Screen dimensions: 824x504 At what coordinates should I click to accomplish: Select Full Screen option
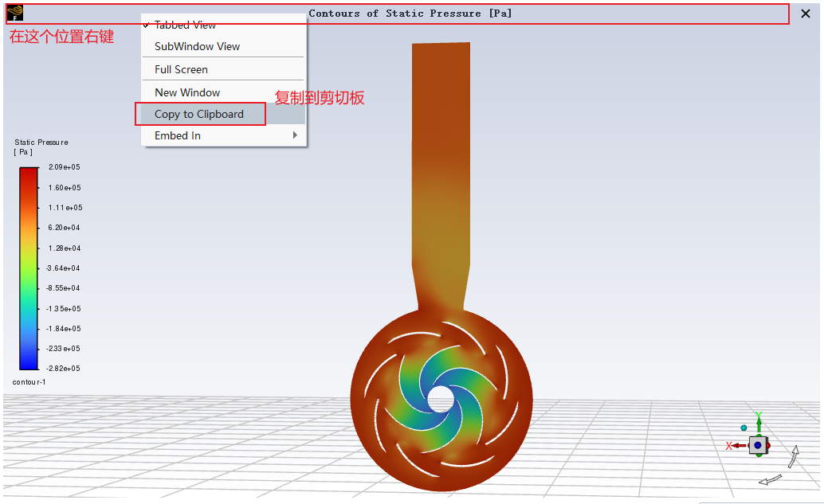[181, 69]
